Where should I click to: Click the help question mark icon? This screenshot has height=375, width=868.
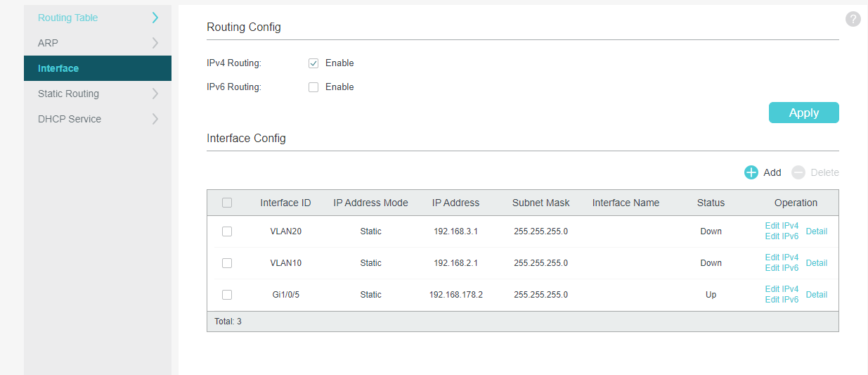click(853, 19)
